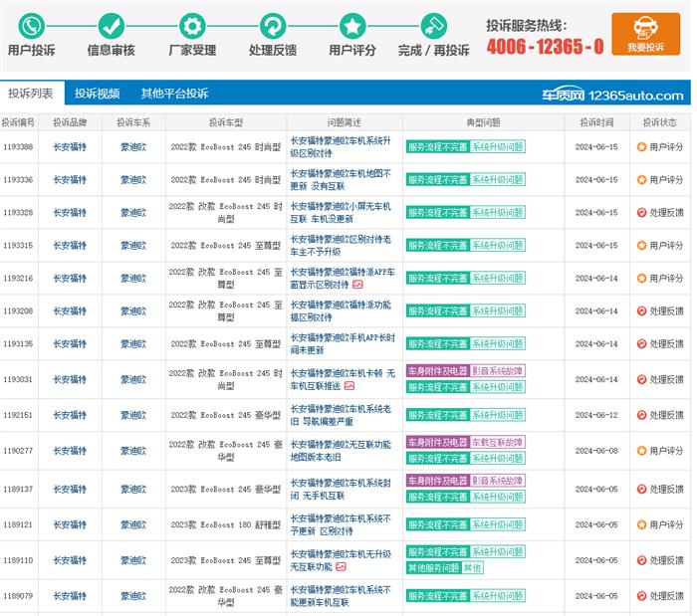Click the 其他服务问题 其他 tag in row 1189110
The height and width of the screenshot is (616, 697).
(x=444, y=567)
